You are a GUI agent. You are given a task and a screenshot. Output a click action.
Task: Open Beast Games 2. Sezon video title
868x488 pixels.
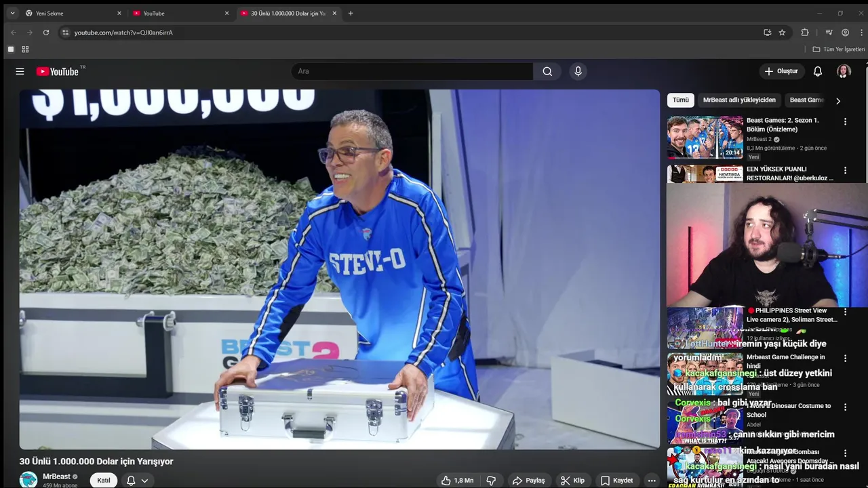click(783, 125)
